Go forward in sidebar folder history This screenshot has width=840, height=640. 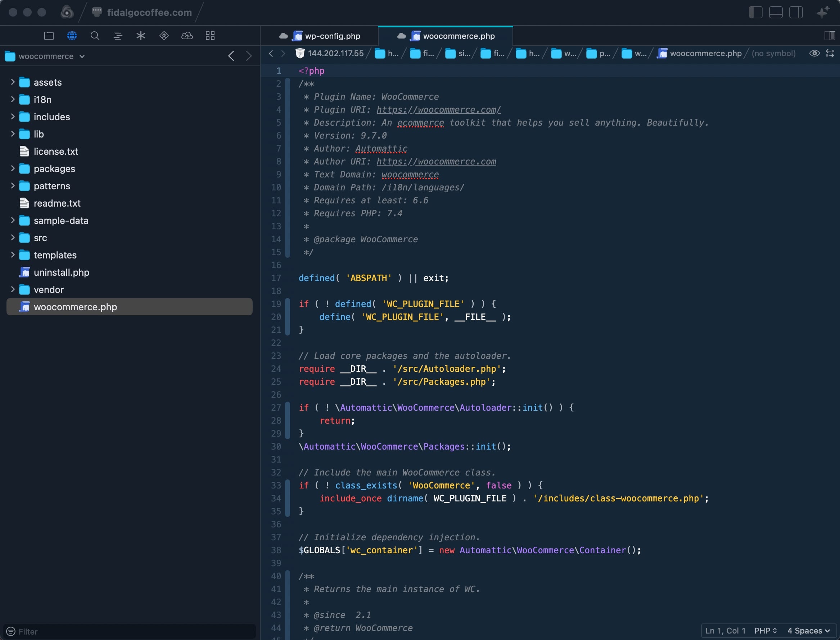249,56
